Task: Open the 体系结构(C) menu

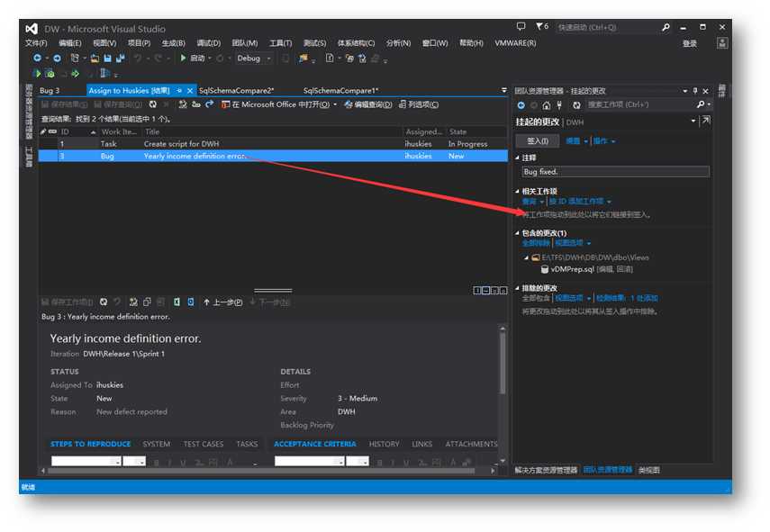Action: [356, 43]
